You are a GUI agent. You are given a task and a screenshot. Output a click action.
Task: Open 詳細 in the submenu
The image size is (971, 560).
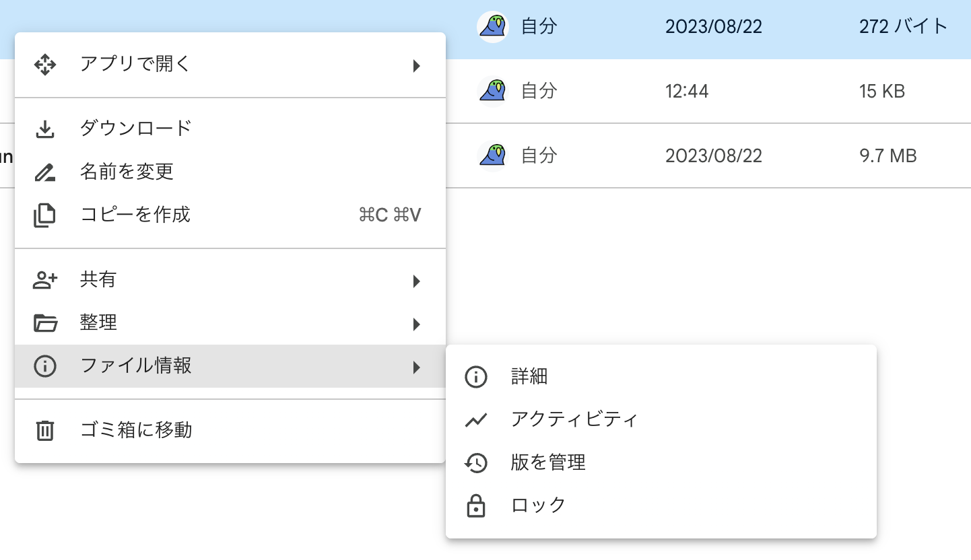(x=661, y=377)
